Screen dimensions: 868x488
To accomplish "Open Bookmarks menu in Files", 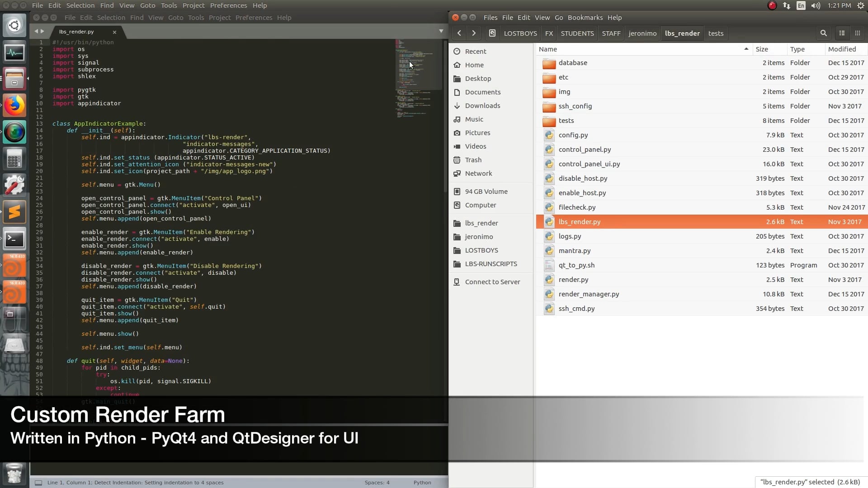I will coord(585,18).
